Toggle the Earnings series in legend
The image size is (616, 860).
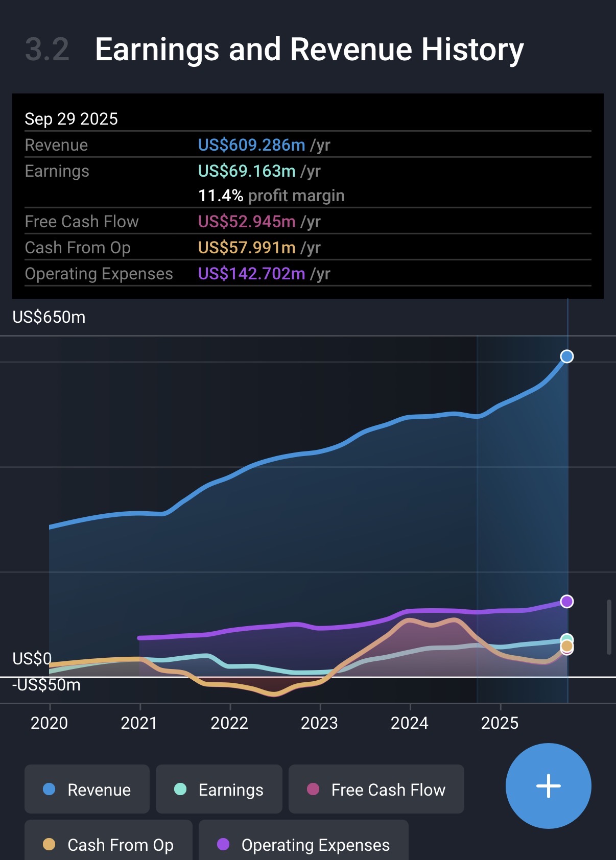[x=219, y=789]
